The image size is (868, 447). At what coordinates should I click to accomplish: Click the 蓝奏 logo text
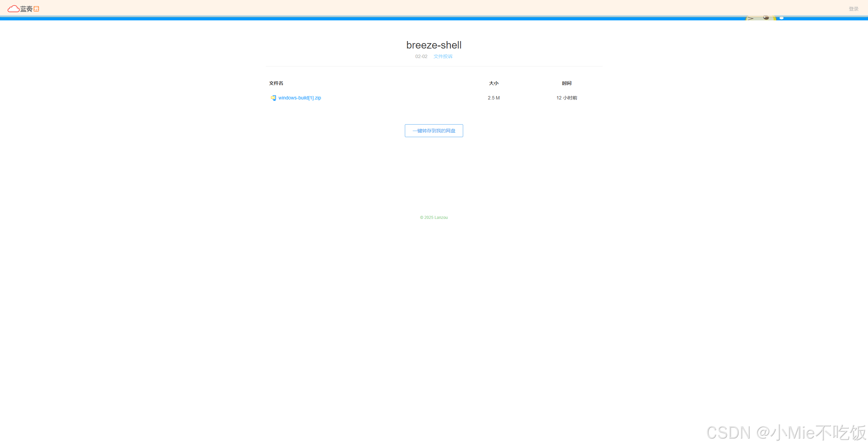[26, 9]
